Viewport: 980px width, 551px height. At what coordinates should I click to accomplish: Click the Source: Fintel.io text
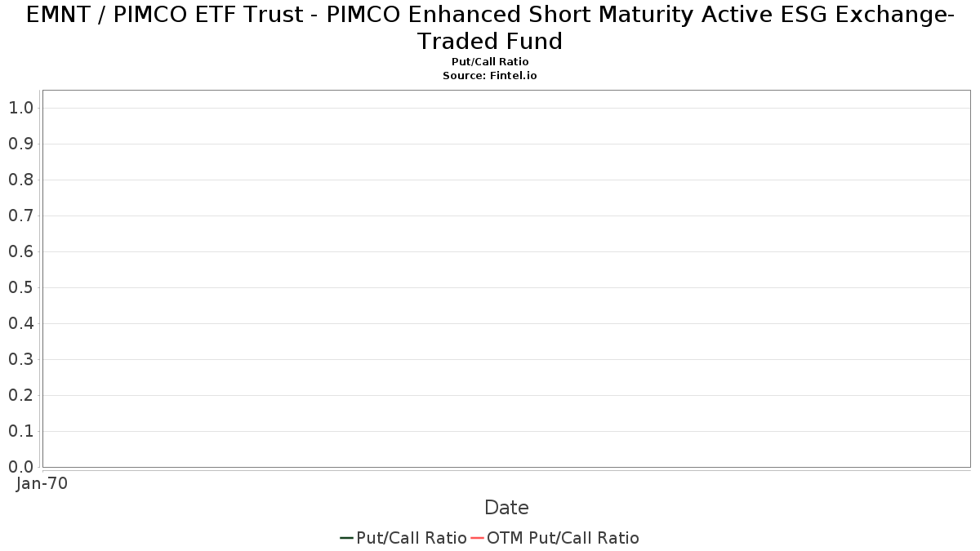(490, 75)
